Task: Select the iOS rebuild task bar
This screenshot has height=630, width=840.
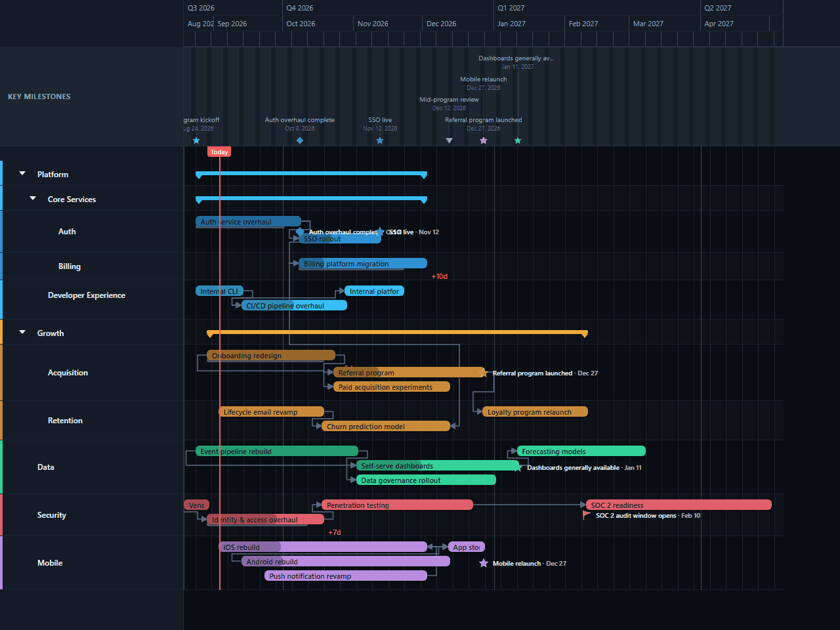Action: (x=323, y=547)
